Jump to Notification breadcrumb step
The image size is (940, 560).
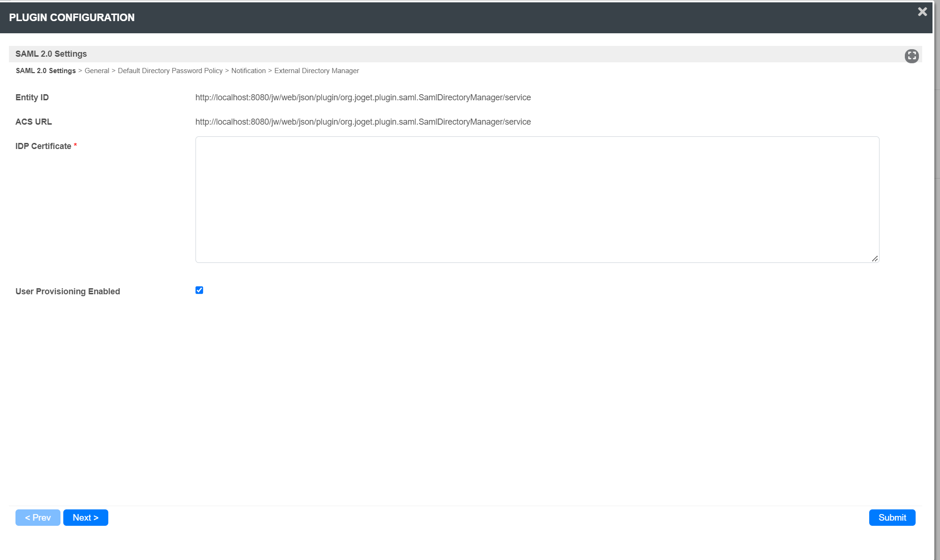click(x=248, y=71)
